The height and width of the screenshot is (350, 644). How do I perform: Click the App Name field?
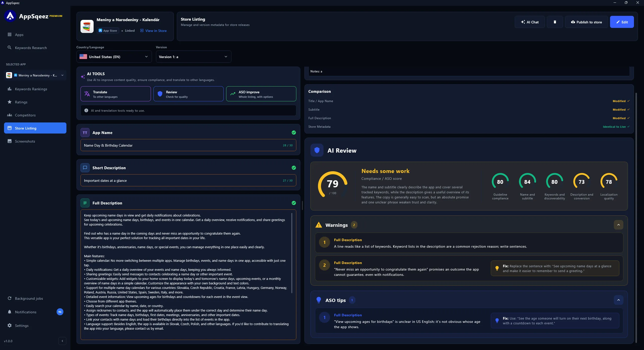tap(188, 145)
